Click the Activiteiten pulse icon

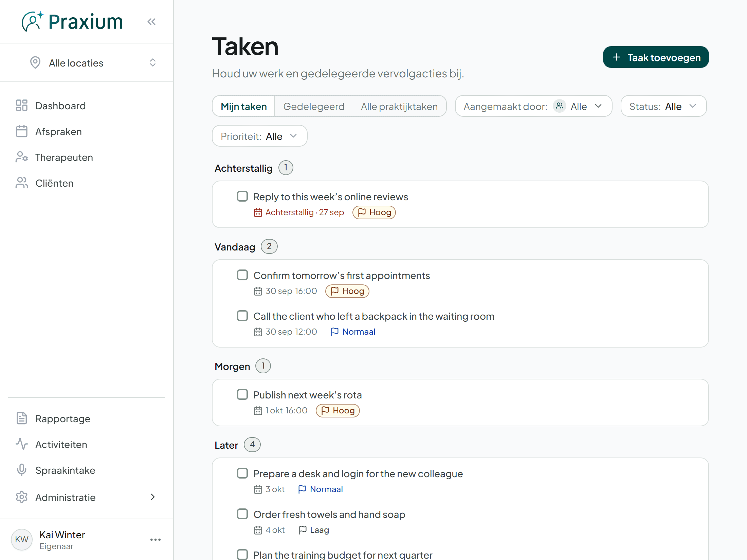click(x=22, y=444)
